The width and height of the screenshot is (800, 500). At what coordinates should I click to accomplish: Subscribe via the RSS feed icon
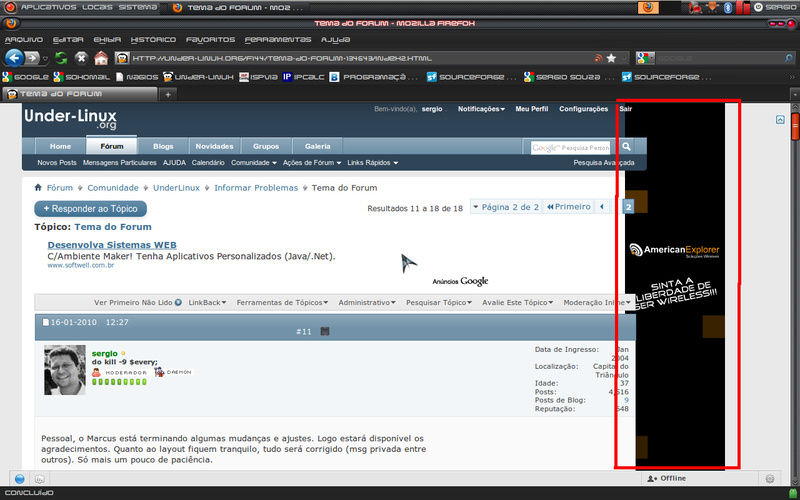[x=599, y=58]
